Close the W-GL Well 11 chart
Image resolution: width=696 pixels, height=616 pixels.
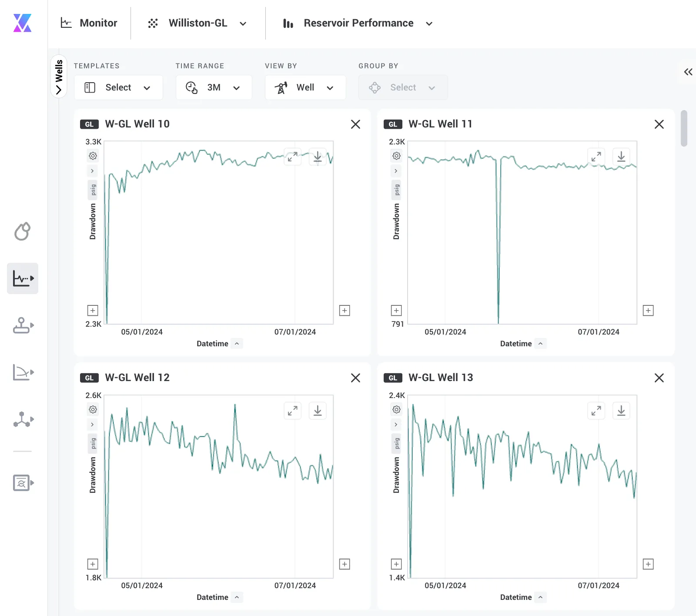(659, 124)
